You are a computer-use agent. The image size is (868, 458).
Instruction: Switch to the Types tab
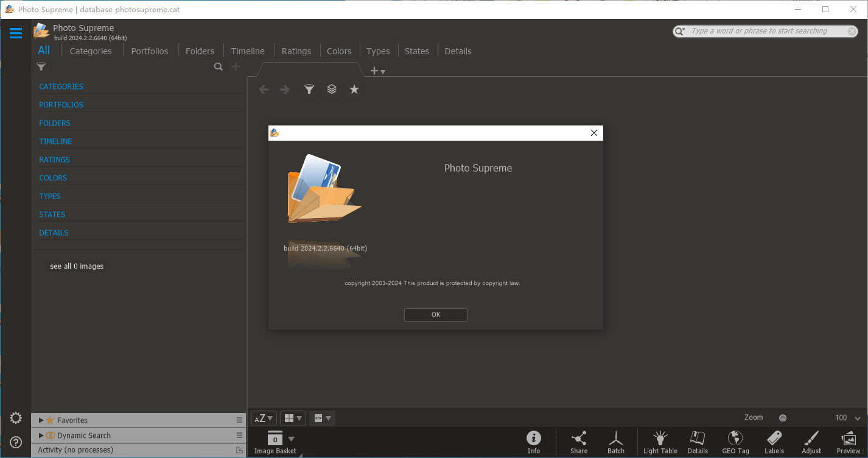[378, 51]
